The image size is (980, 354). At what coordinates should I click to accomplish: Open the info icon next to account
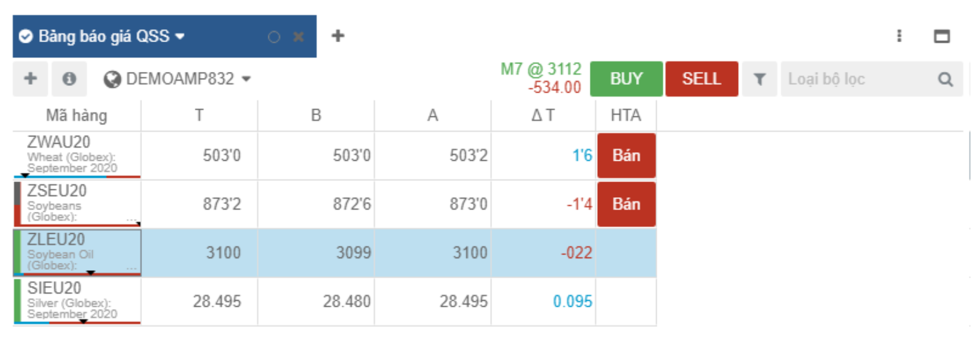(x=69, y=79)
